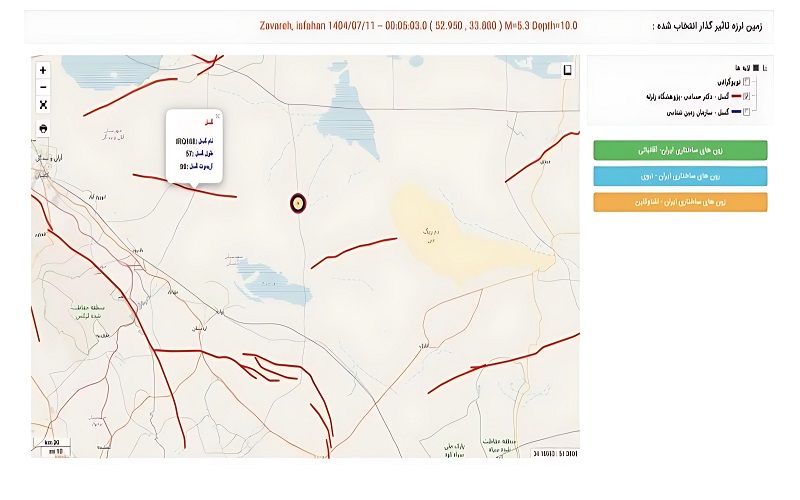This screenshot has width=800, height=500.
Task: Toggle the topography layer checkbox
Action: pos(746,81)
